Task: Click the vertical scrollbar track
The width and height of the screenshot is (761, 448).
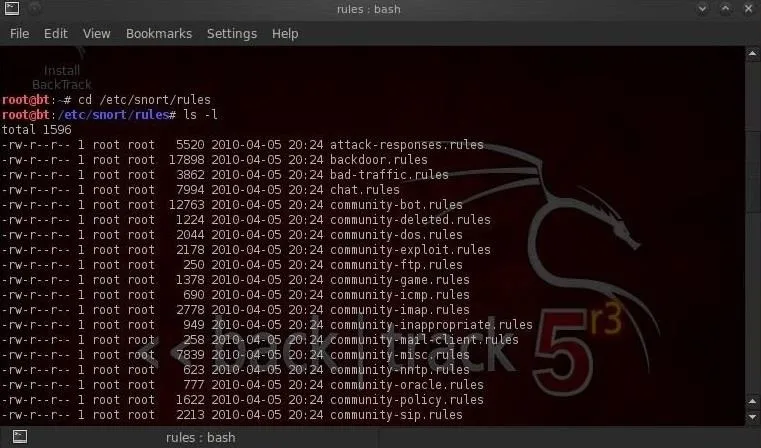Action: [x=752, y=228]
